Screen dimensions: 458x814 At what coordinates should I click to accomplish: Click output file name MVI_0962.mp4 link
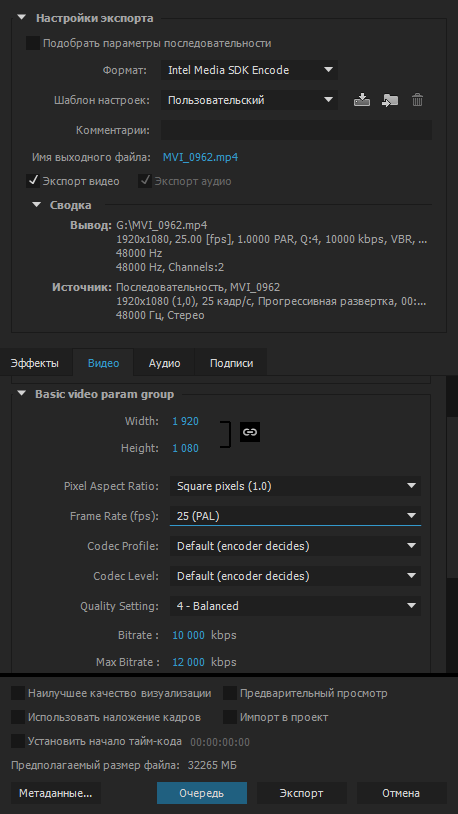(x=200, y=157)
